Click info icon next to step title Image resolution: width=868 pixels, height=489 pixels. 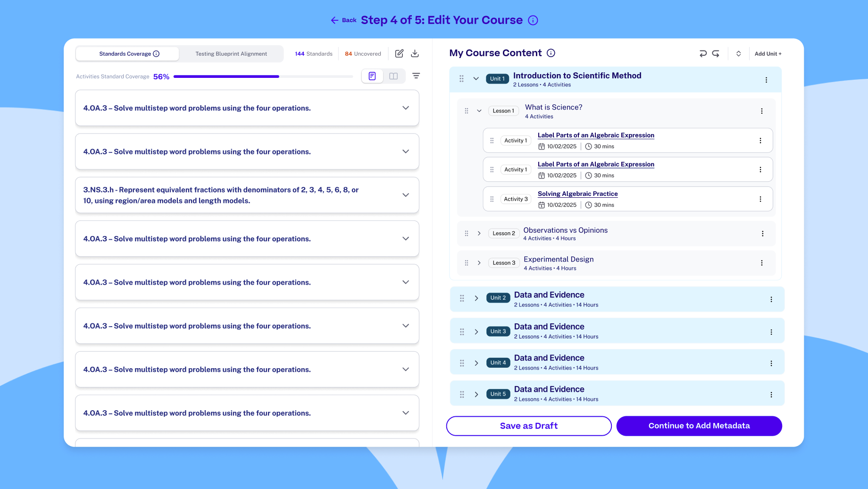click(533, 20)
